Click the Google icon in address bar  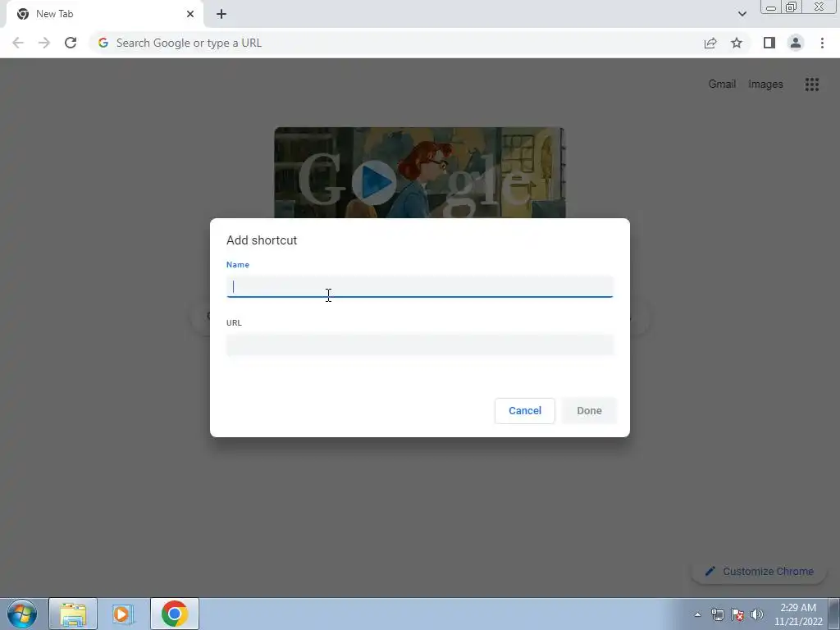(x=103, y=43)
